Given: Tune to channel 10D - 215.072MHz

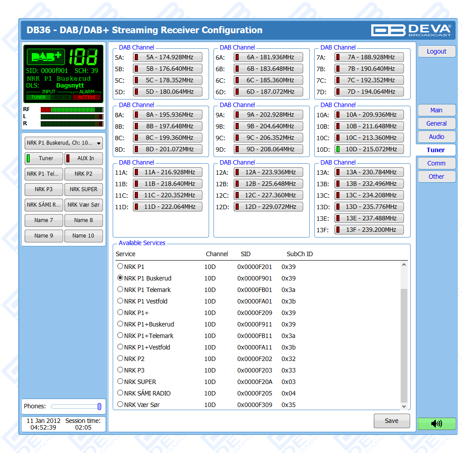Looking at the screenshot, I should [369, 149].
